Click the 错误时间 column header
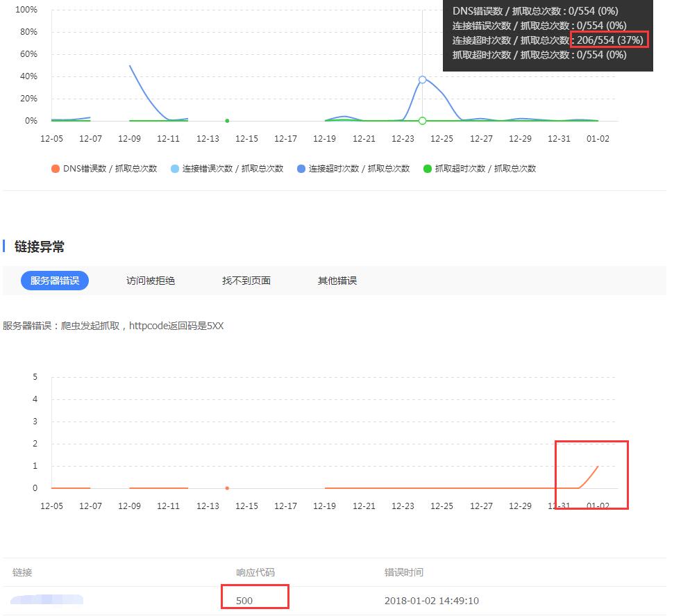Image resolution: width=690 pixels, height=616 pixels. pos(403,572)
